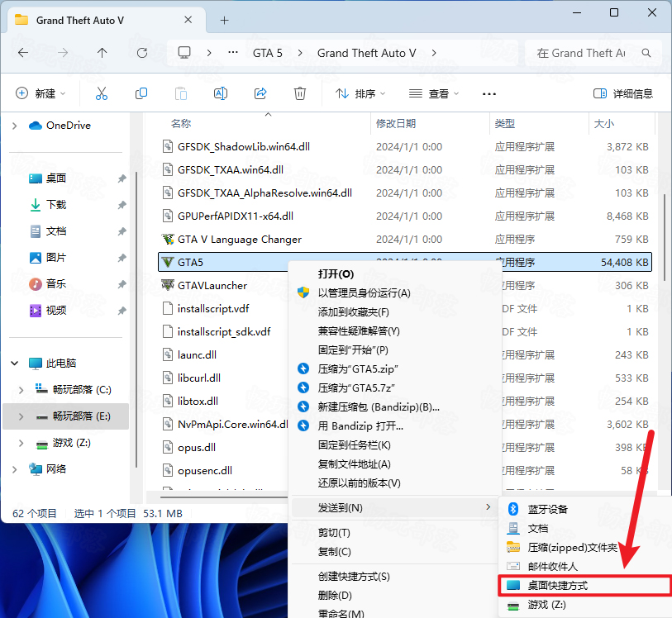Open the 新建 New dropdown

[41, 93]
